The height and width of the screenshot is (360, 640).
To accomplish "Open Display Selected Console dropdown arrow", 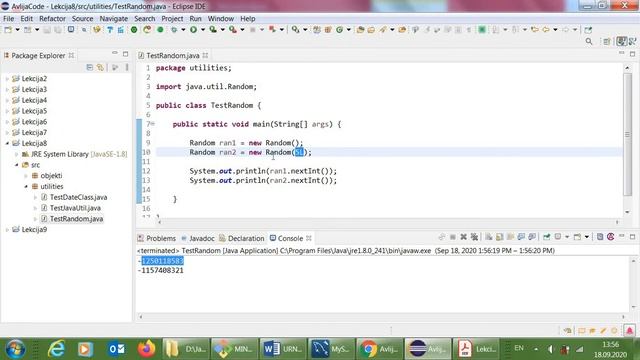I will tap(567, 237).
